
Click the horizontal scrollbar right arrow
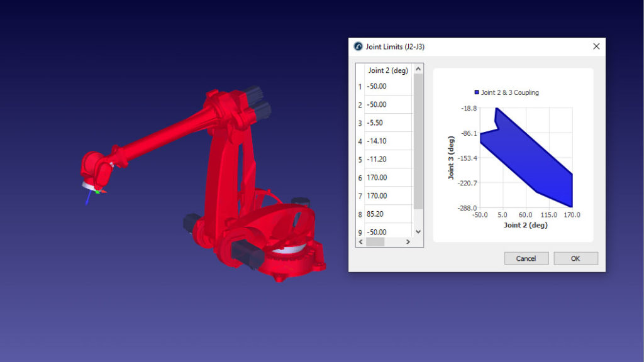tap(408, 242)
